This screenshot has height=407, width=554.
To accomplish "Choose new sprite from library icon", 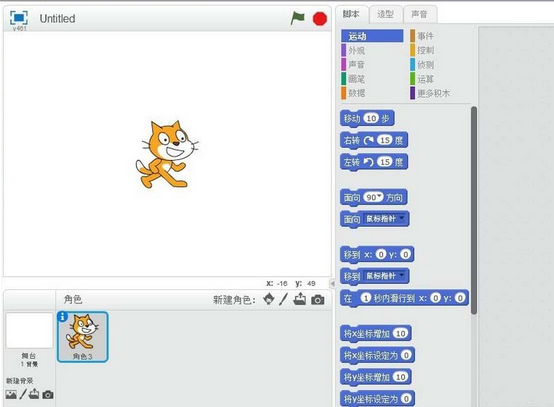I will click(x=269, y=299).
